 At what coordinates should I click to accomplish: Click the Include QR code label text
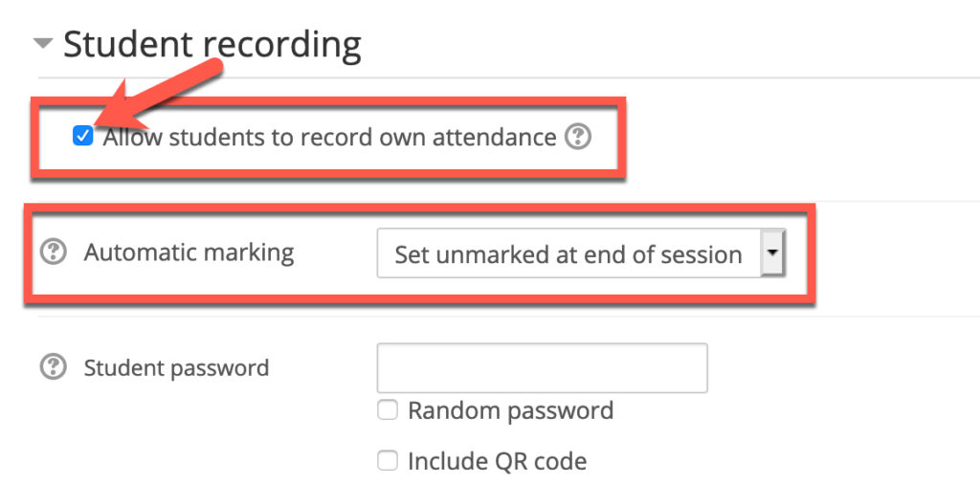pyautogui.click(x=497, y=461)
